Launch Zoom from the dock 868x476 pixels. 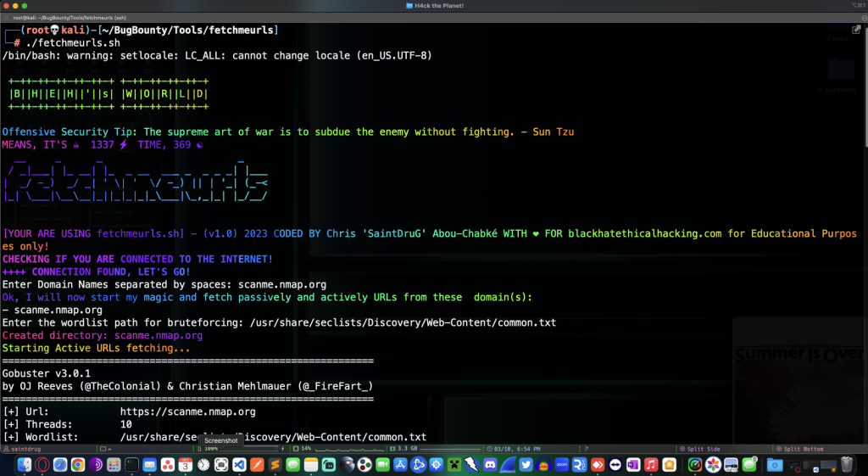tap(562, 464)
